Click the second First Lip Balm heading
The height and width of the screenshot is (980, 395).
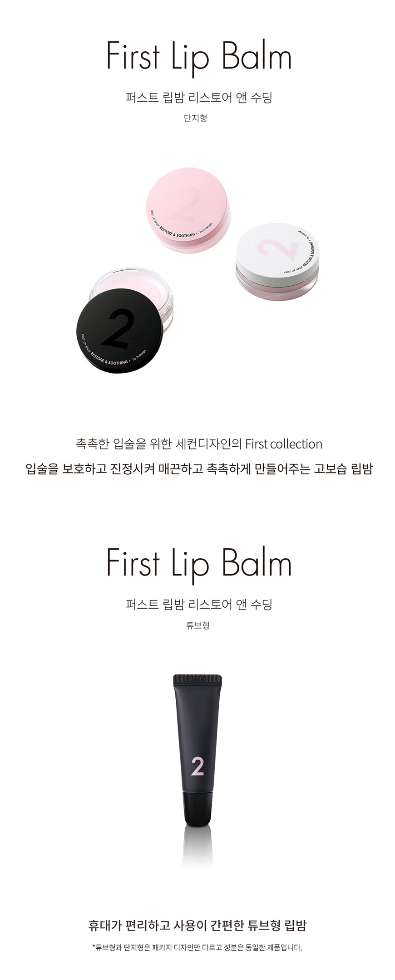pos(198,563)
